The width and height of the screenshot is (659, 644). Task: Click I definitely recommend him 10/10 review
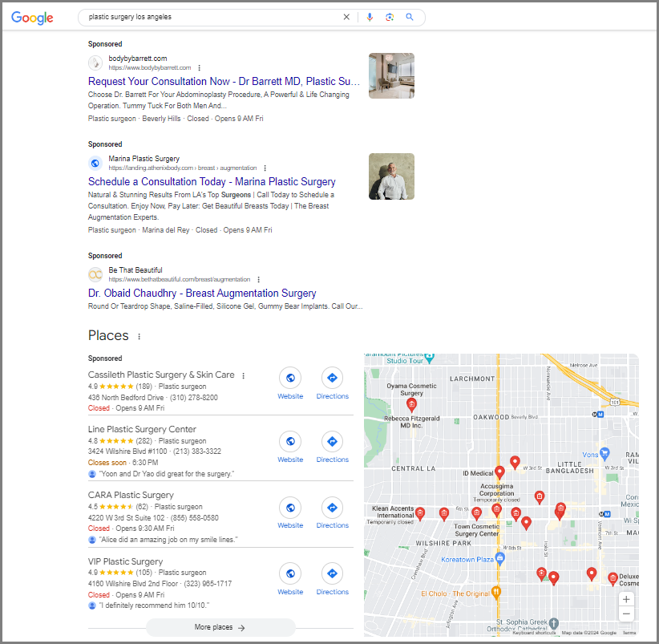[x=154, y=606]
